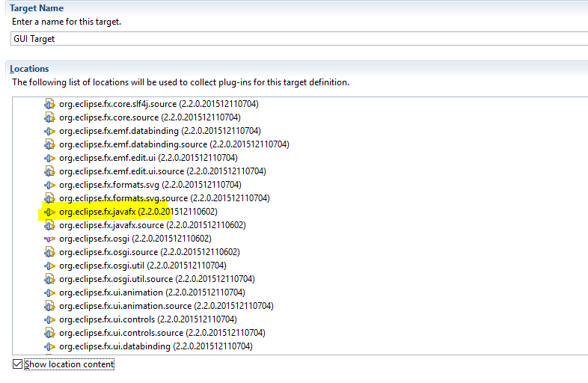
Task: Click the org.eclipse.fx.emf.edit.ui plug-in icon
Action: tap(49, 158)
